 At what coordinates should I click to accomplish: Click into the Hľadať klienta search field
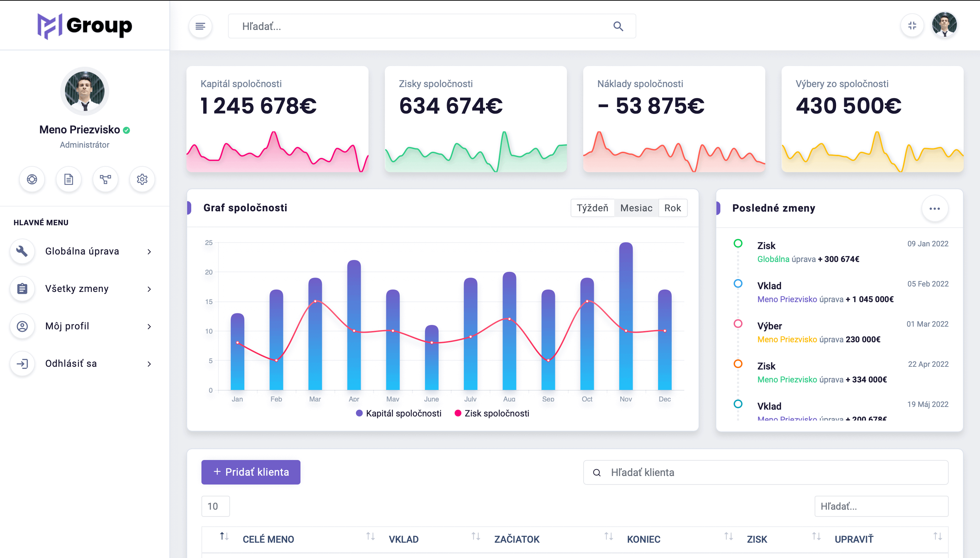(766, 473)
